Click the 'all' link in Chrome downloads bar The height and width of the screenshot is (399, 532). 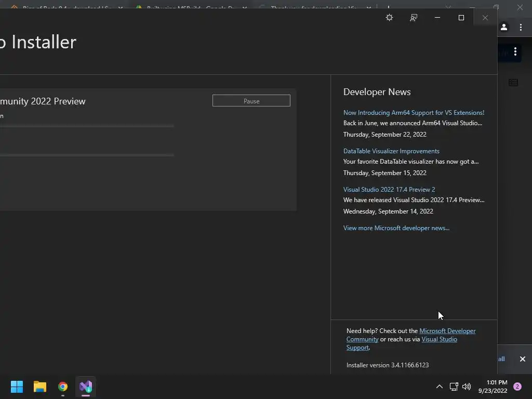(x=501, y=359)
